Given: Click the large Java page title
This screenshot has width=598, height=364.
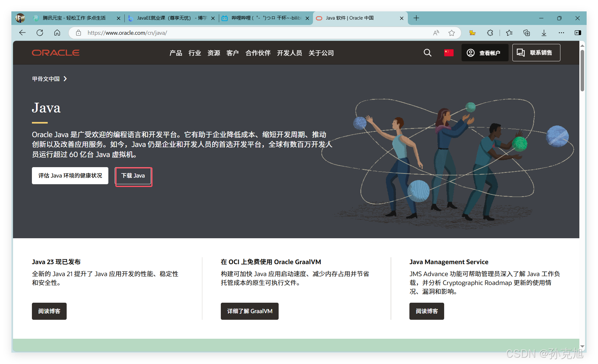Looking at the screenshot, I should point(46,108).
